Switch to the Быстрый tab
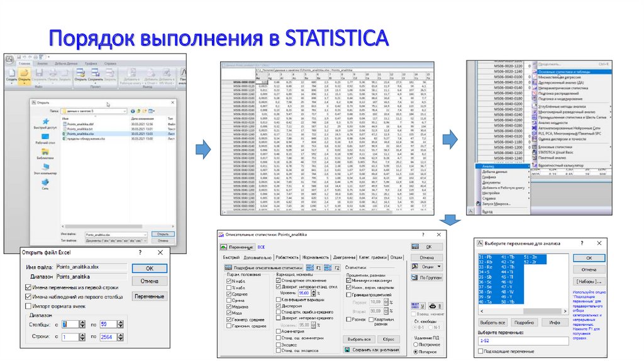 (x=231, y=257)
